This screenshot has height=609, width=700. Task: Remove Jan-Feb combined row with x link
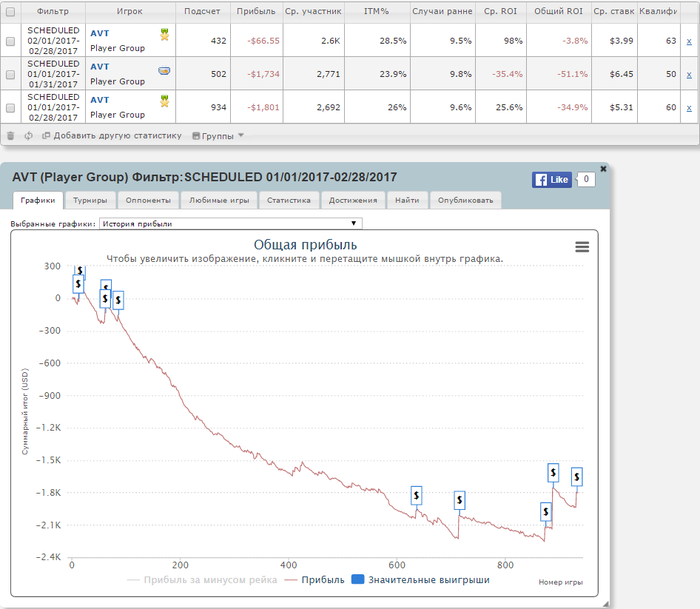tap(689, 108)
